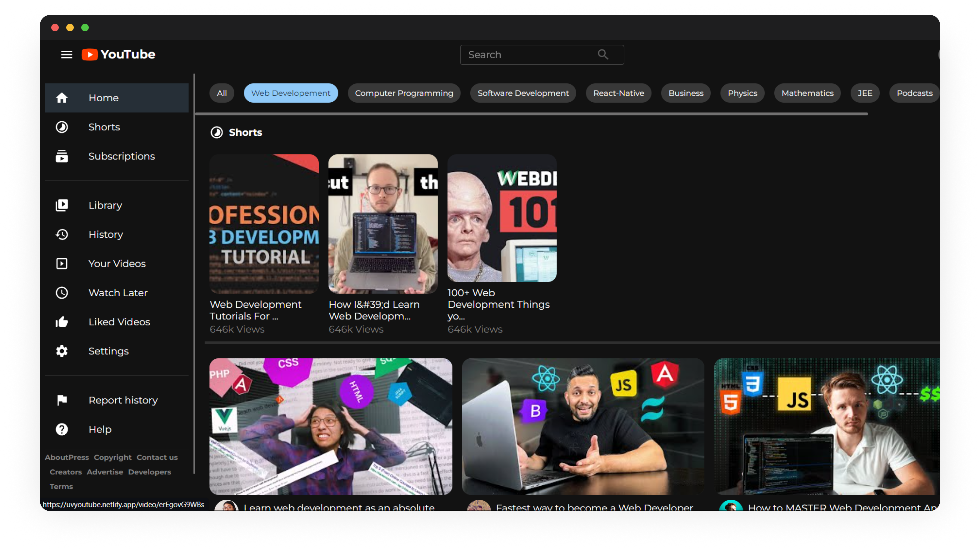Select the Computer Programming chip
This screenshot has width=980, height=551.
(x=404, y=93)
